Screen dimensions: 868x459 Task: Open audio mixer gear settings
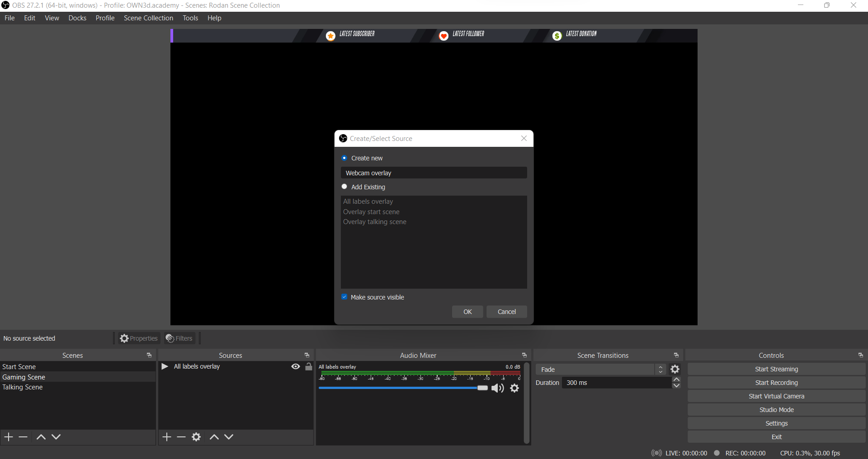(x=514, y=388)
